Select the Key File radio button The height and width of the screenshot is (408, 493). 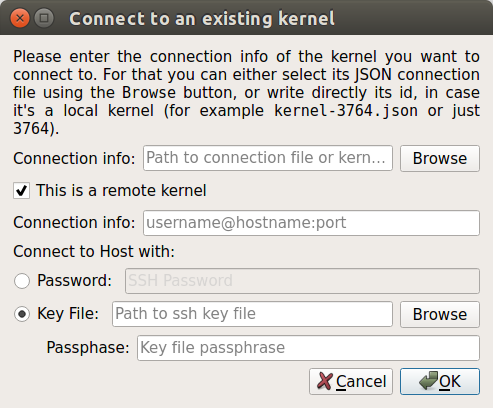[x=22, y=314]
